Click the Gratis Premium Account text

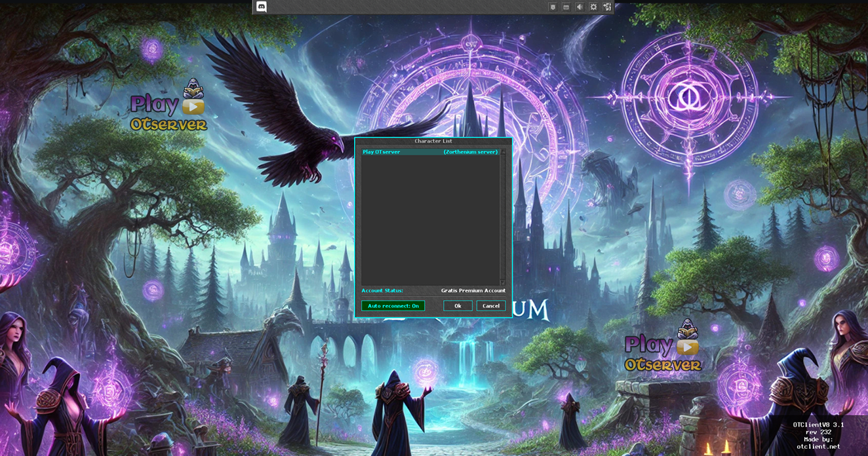(473, 290)
